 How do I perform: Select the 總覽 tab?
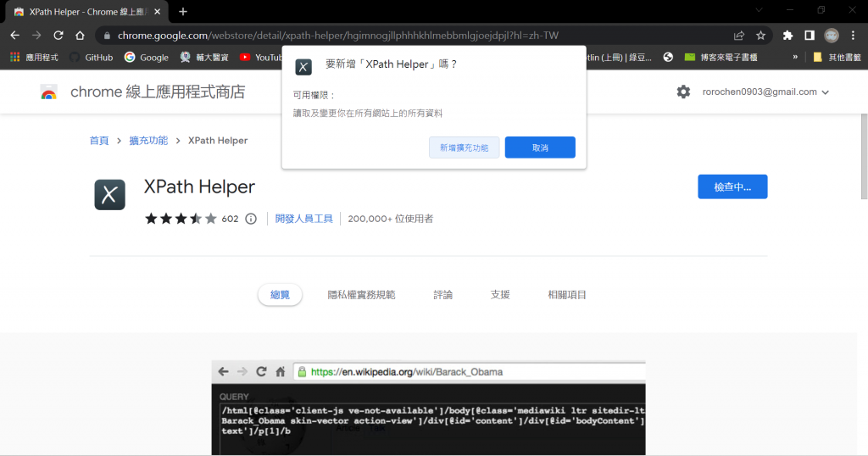point(280,295)
